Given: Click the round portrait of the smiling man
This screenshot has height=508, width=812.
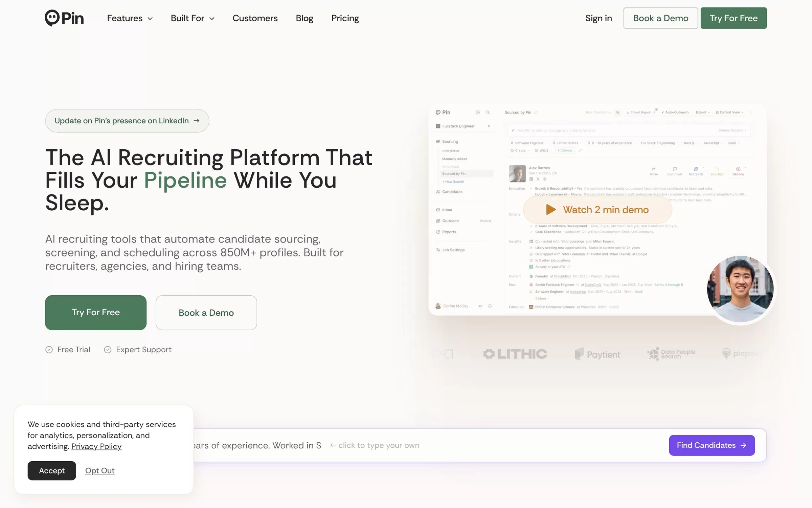Looking at the screenshot, I should pyautogui.click(x=740, y=289).
